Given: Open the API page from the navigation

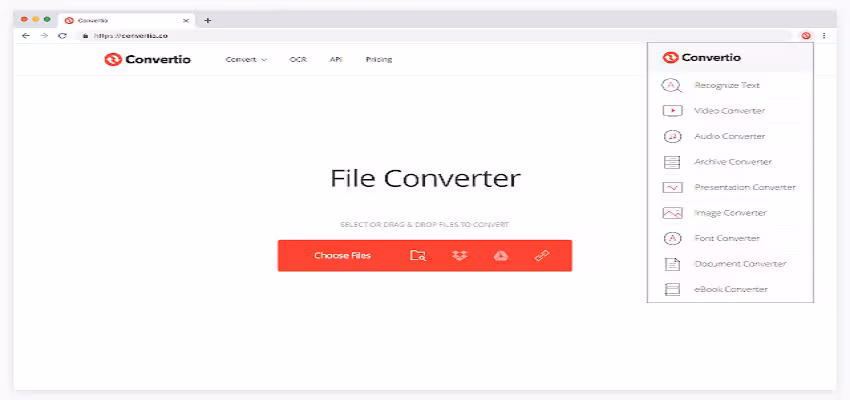Looking at the screenshot, I should (336, 60).
